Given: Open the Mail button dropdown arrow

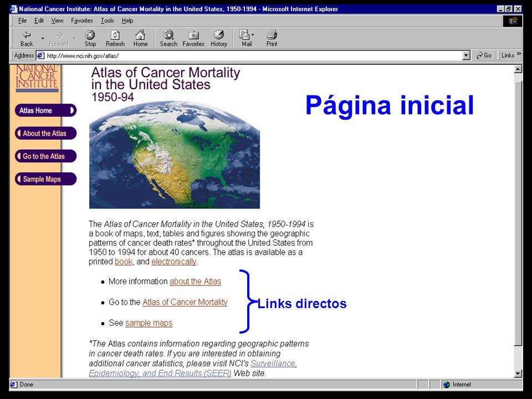Looking at the screenshot, I should tap(253, 34).
